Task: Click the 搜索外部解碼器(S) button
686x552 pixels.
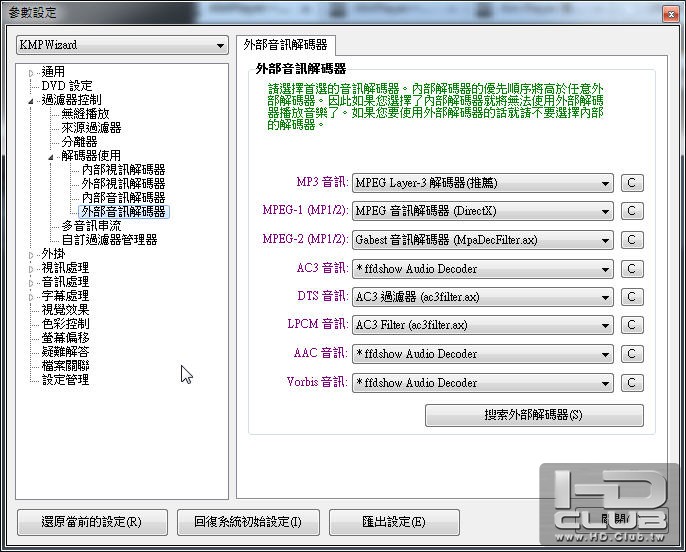Action: point(534,415)
